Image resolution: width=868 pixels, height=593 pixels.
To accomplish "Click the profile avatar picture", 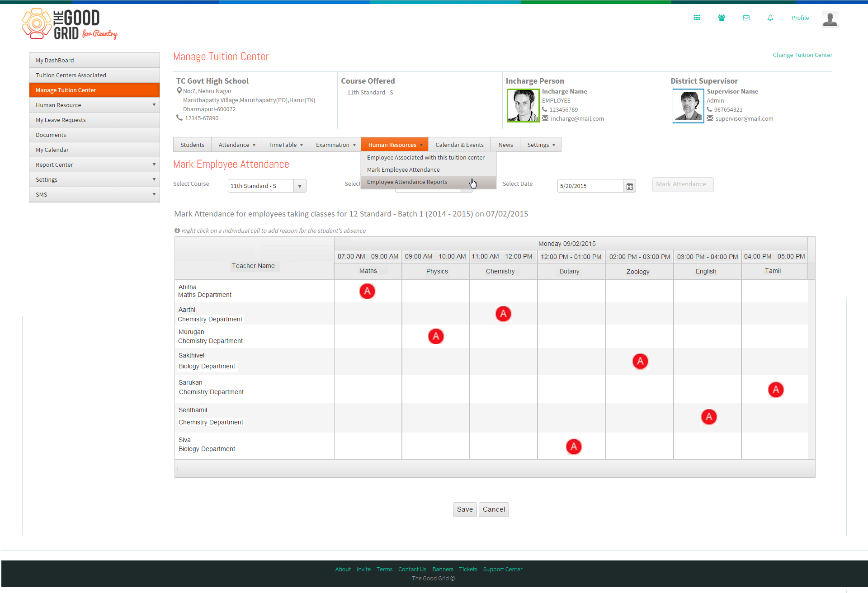I will pos(830,19).
